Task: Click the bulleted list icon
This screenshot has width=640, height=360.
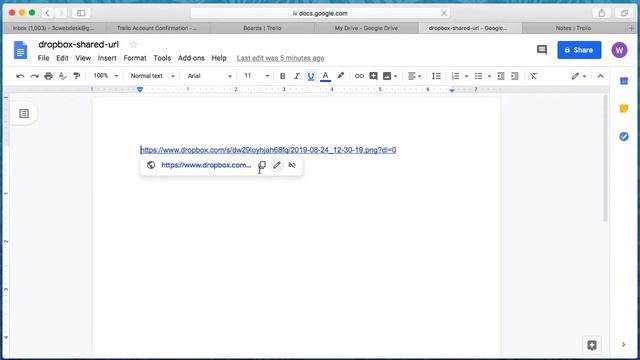Action: click(478, 76)
